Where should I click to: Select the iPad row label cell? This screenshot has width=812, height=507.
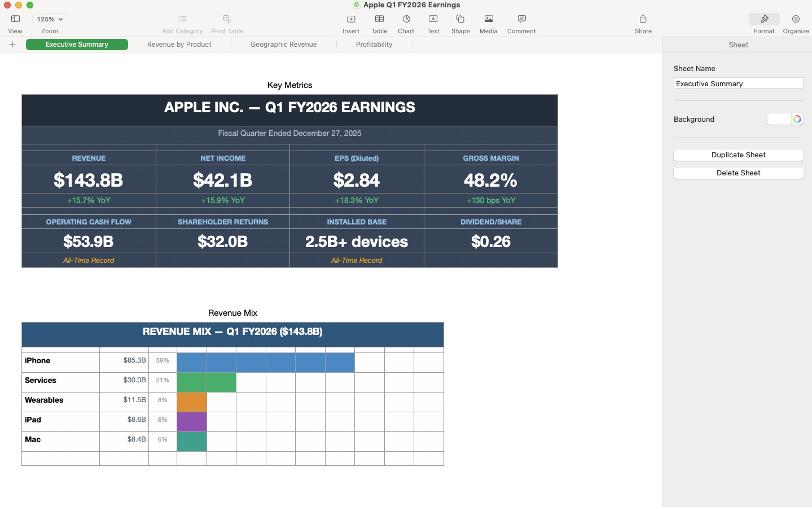[x=60, y=422]
